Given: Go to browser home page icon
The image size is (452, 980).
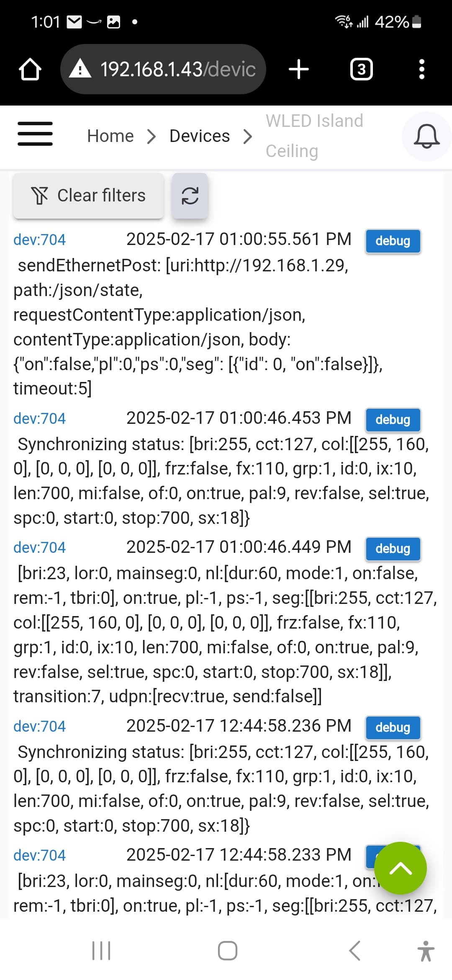Looking at the screenshot, I should tap(30, 69).
